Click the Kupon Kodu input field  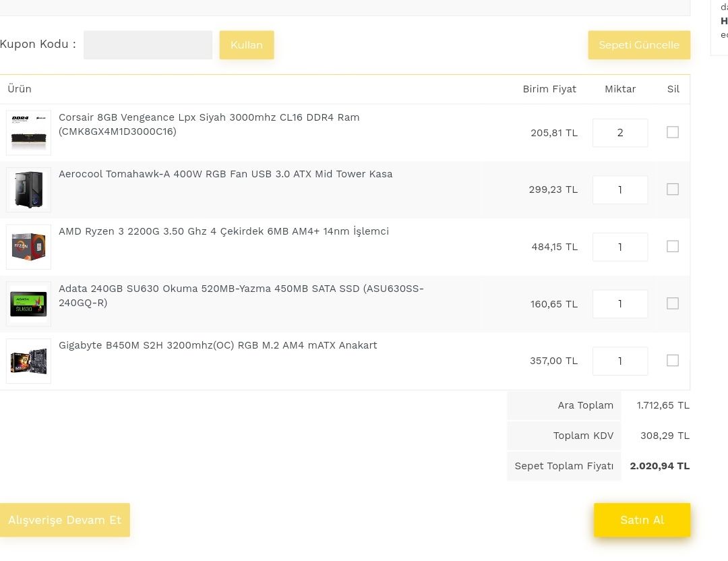(x=148, y=45)
